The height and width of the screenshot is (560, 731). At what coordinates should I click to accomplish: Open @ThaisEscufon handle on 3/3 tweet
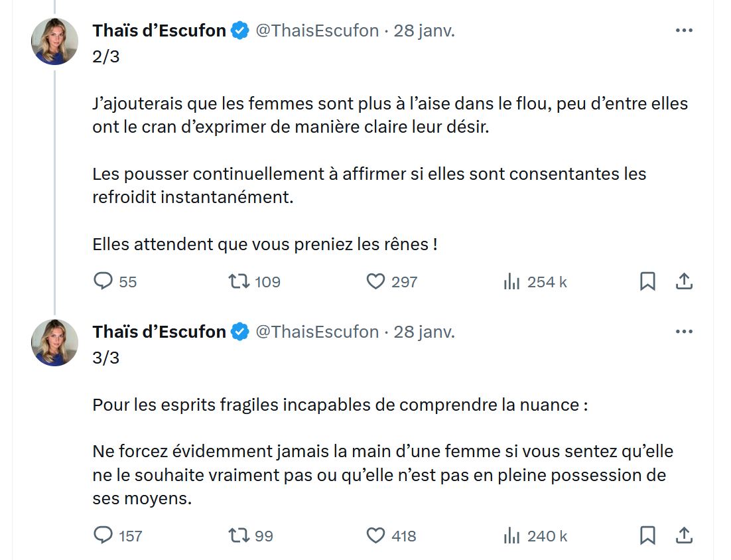click(317, 332)
